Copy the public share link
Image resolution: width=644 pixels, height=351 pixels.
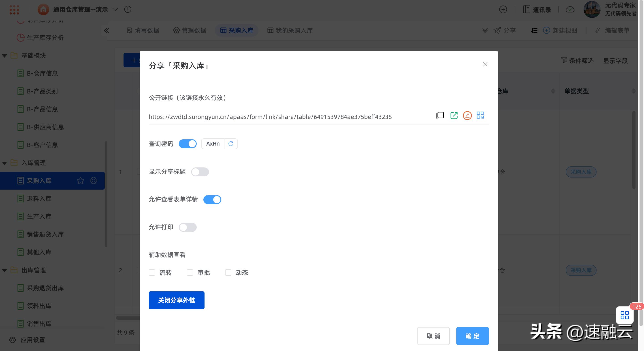click(440, 115)
